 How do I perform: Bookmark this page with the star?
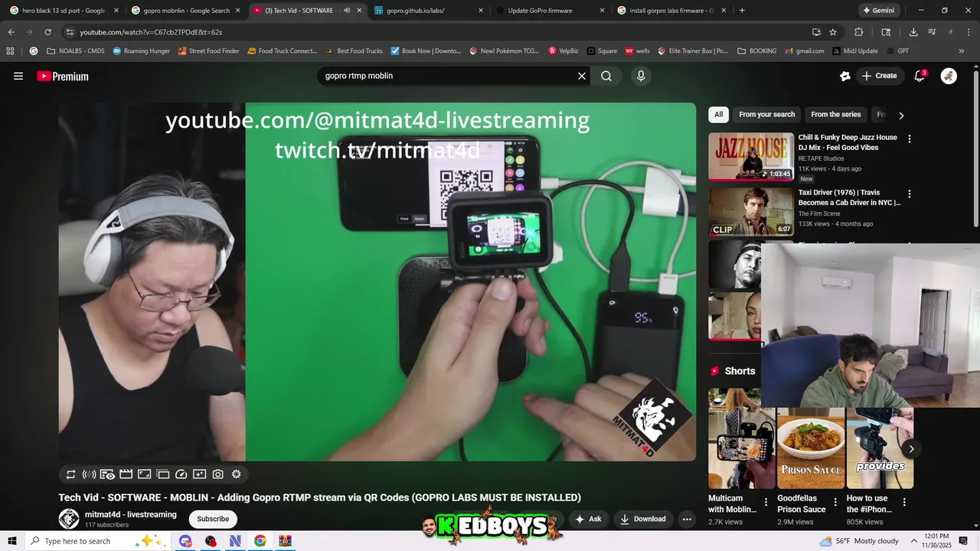(x=833, y=32)
